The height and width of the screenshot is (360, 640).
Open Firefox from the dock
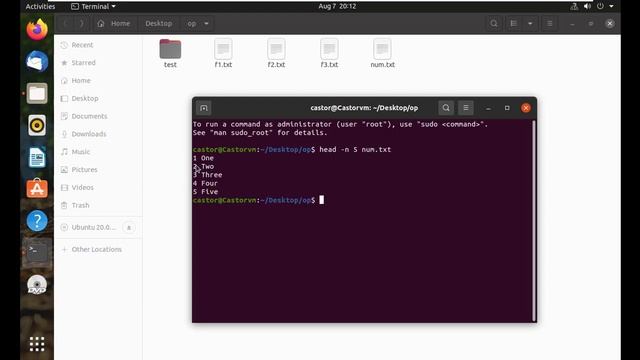pyautogui.click(x=37, y=30)
